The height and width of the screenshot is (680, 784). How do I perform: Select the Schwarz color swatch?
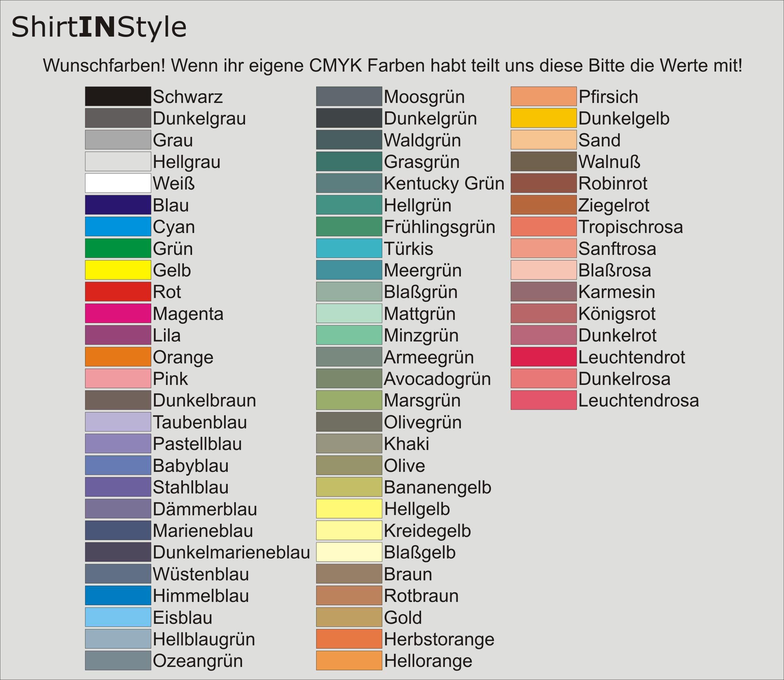(x=118, y=96)
